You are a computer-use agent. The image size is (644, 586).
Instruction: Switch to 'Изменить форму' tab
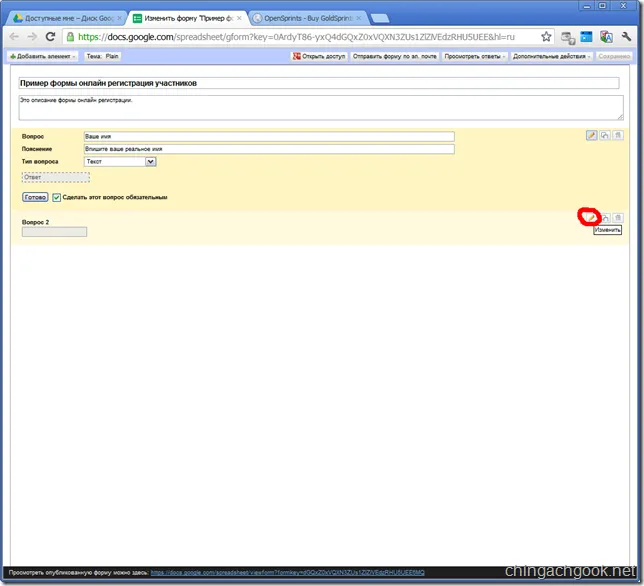pyautogui.click(x=188, y=18)
